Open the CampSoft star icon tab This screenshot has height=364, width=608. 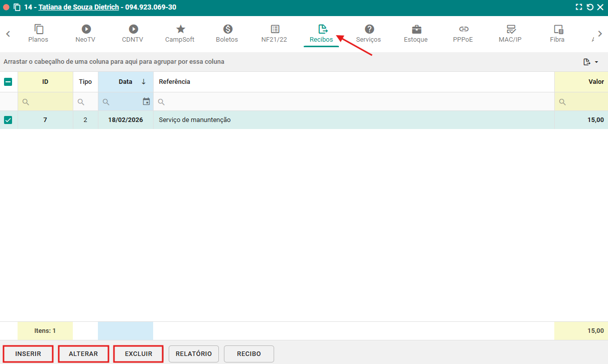[x=180, y=30]
